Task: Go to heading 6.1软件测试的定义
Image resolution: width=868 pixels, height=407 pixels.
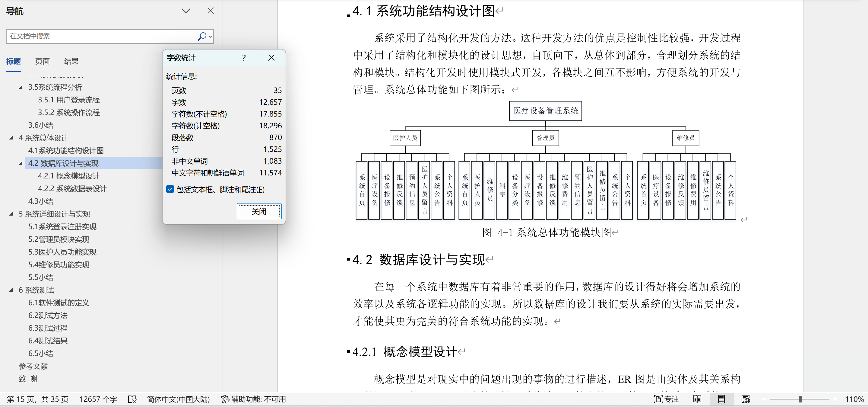Action: [59, 303]
